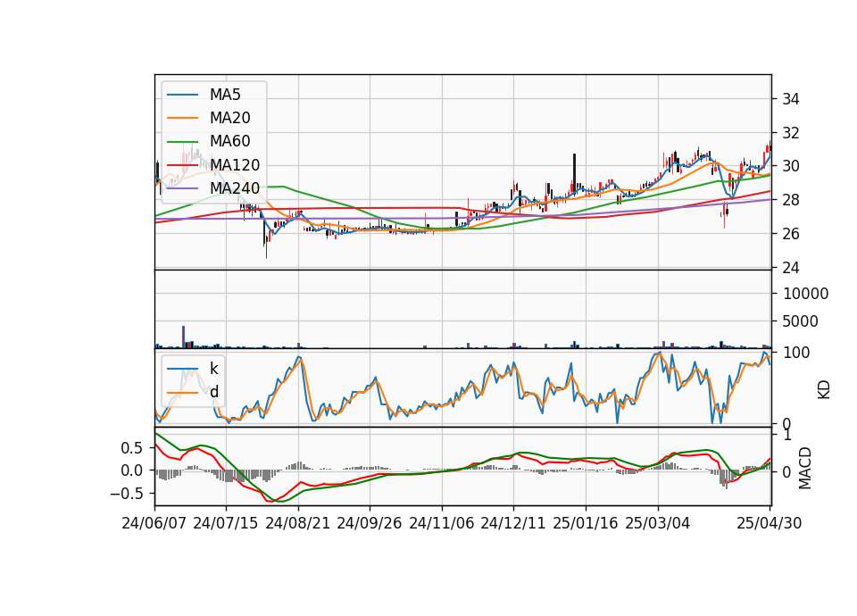Click the 24/12/11 date label
The height and width of the screenshot is (616, 857).
click(513, 524)
